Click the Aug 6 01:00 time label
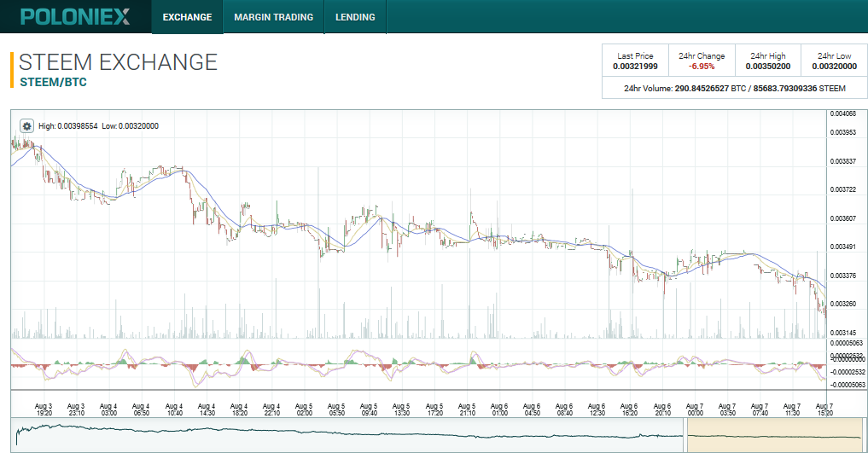Screen dimensions: 868x453 tap(499, 409)
